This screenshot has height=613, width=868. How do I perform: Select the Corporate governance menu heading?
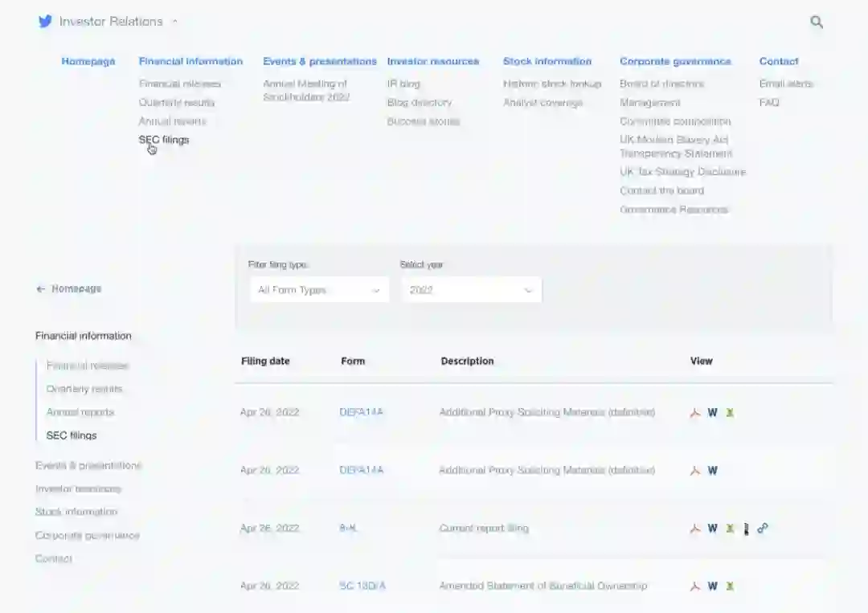675,61
